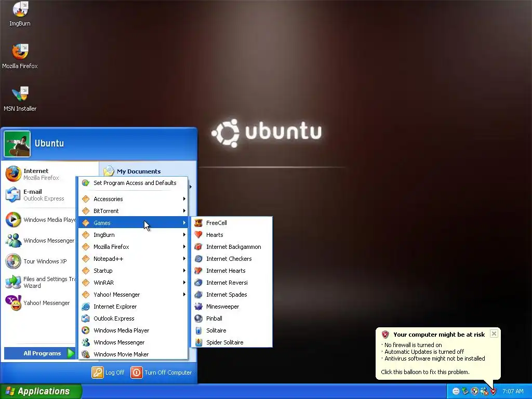The width and height of the screenshot is (532, 399).
Task: Start the Hearts game
Action: point(232,235)
